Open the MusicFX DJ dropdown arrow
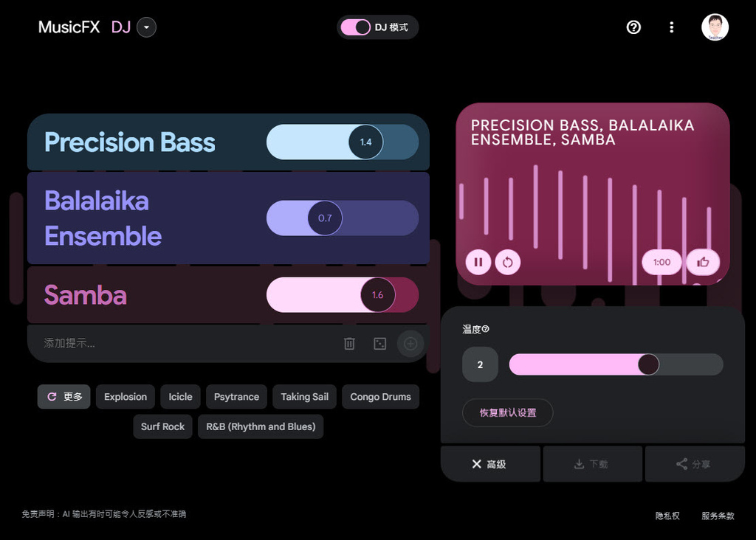 (x=146, y=27)
